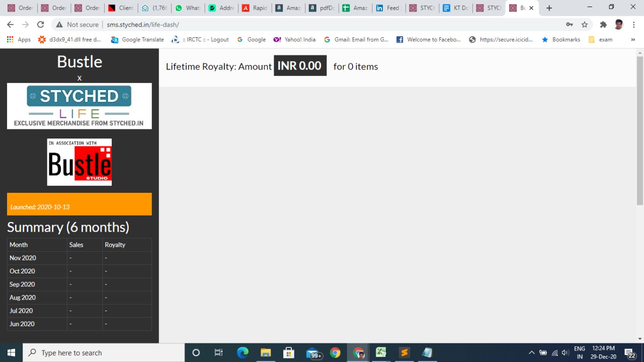The image size is (644, 362).
Task: Click the page's vertical scrollbar thumb
Action: 640,131
